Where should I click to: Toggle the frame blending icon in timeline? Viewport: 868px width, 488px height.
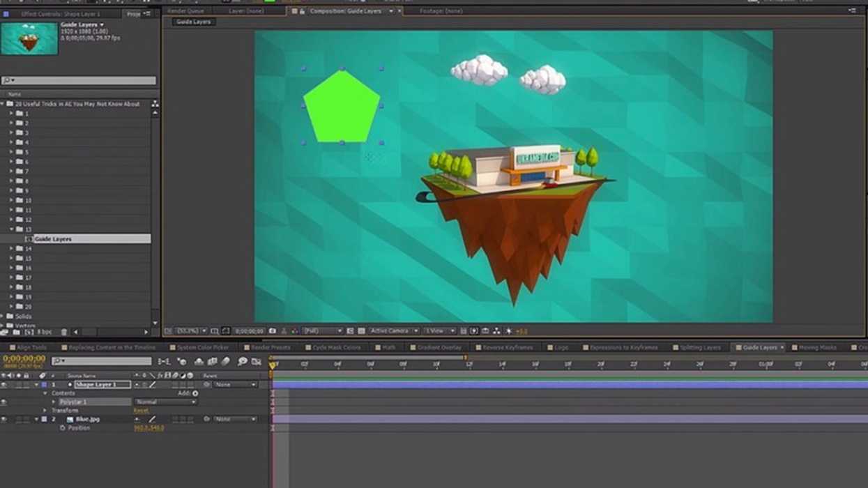pos(213,361)
